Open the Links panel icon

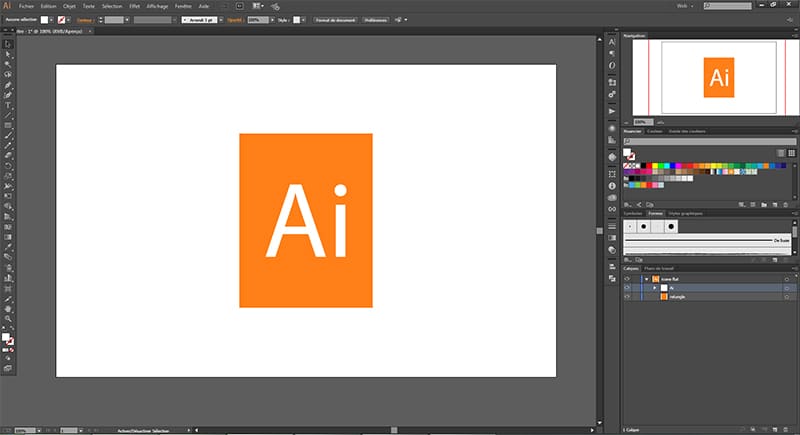[x=612, y=209]
